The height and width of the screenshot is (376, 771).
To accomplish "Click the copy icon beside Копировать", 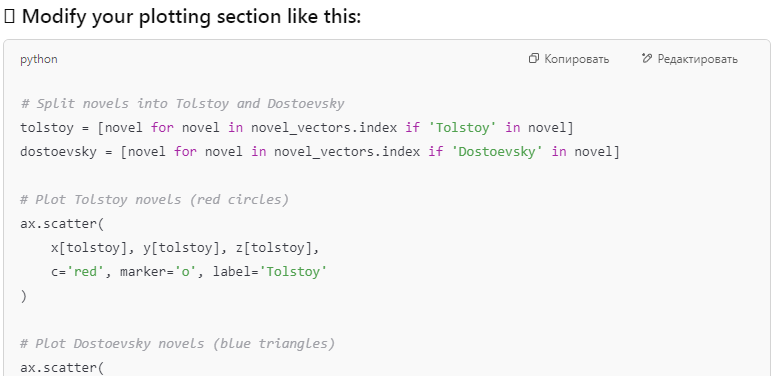I will (534, 59).
